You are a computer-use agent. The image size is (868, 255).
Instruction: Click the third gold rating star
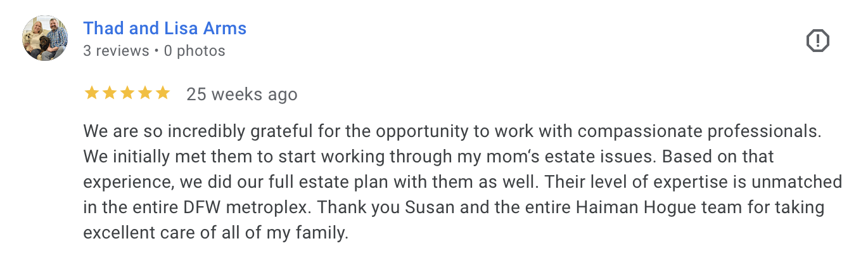[x=127, y=94]
